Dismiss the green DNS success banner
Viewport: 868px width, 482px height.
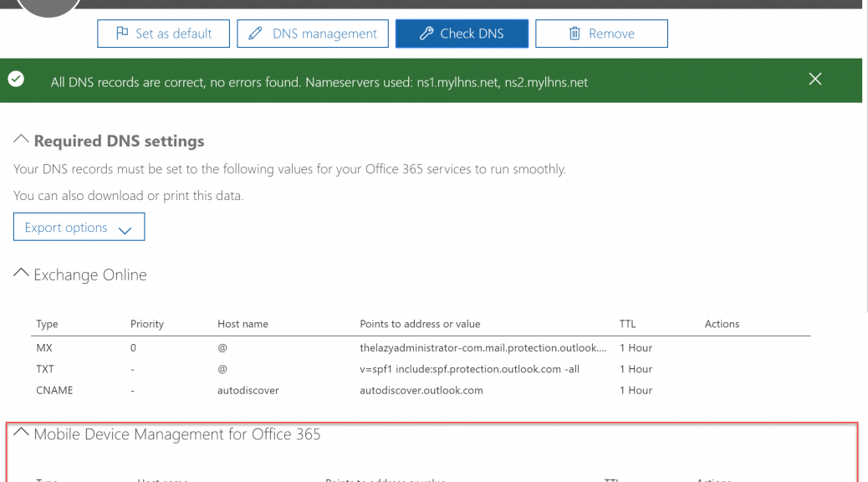(x=814, y=79)
